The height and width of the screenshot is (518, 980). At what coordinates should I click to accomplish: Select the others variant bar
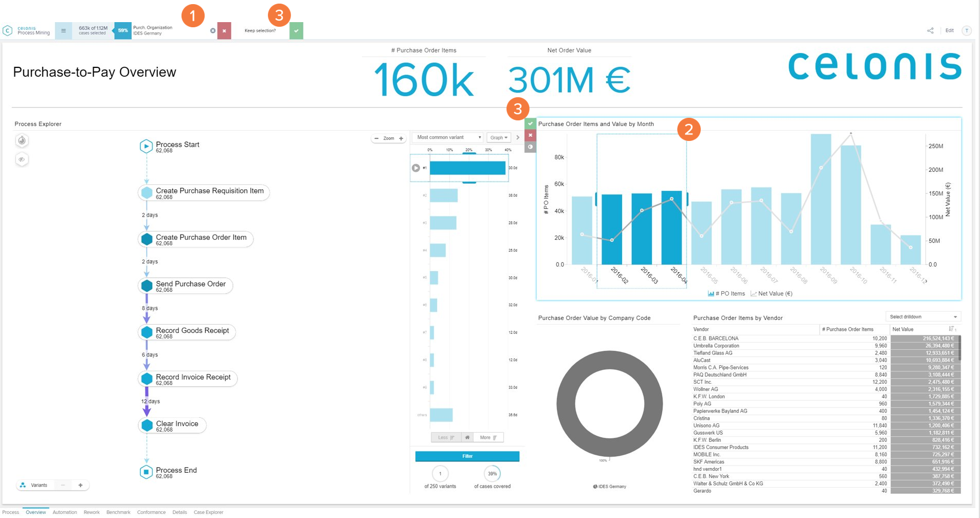[x=441, y=415]
